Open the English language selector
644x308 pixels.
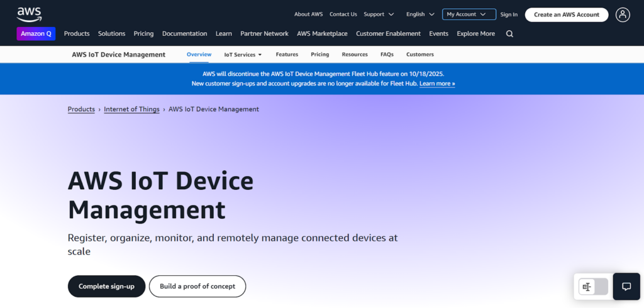click(x=420, y=14)
